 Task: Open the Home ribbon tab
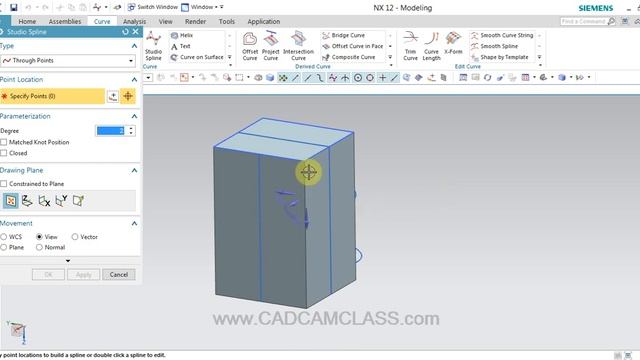tap(27, 21)
